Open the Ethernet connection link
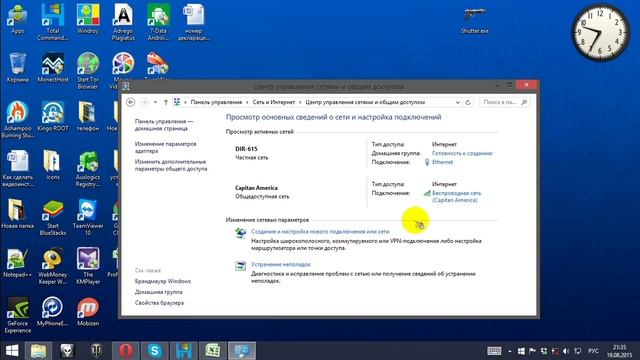 pyautogui.click(x=442, y=162)
